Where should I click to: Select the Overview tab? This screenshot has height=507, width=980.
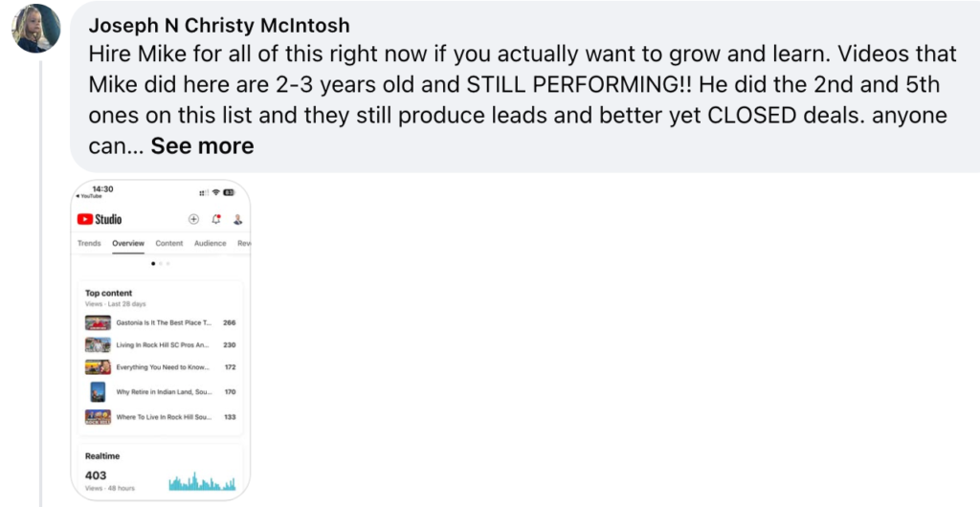[128, 244]
